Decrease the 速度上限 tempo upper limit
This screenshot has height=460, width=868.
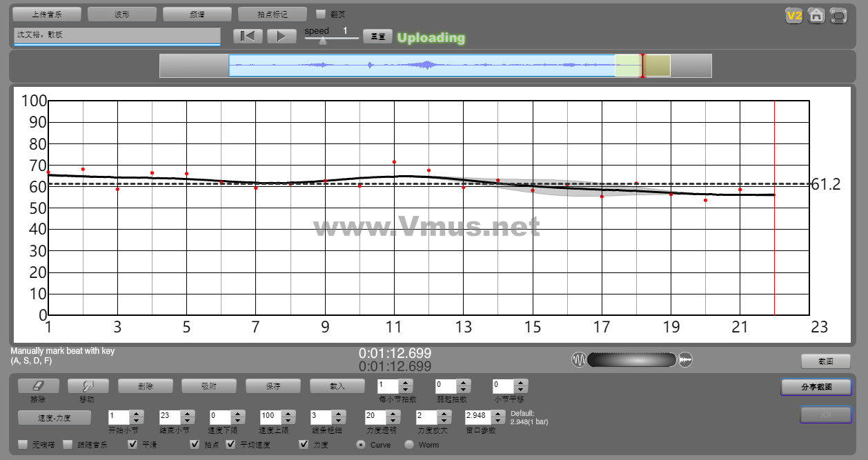[288, 421]
